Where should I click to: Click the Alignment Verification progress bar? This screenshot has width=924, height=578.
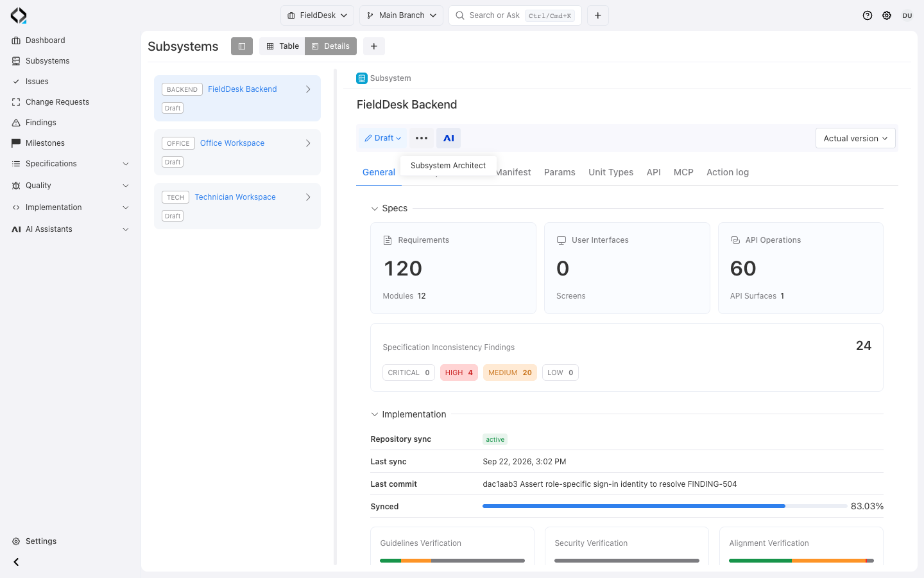pyautogui.click(x=801, y=561)
